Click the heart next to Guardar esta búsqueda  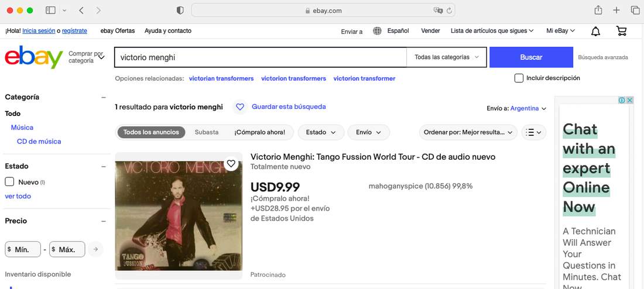click(x=240, y=106)
